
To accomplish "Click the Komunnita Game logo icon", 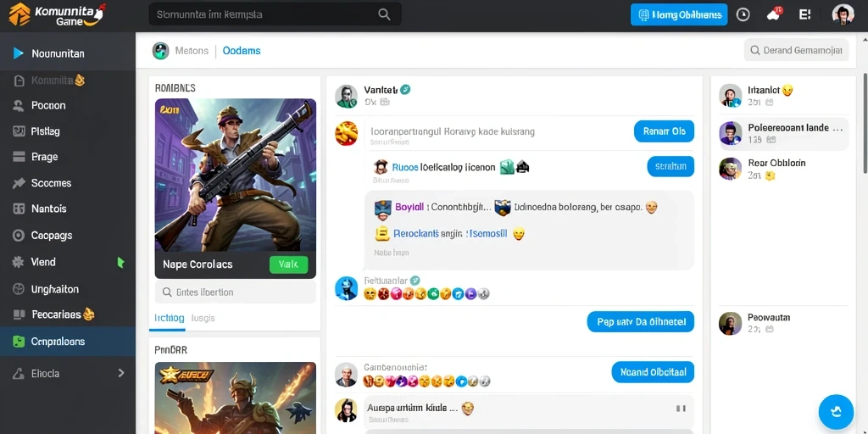I will (x=19, y=14).
